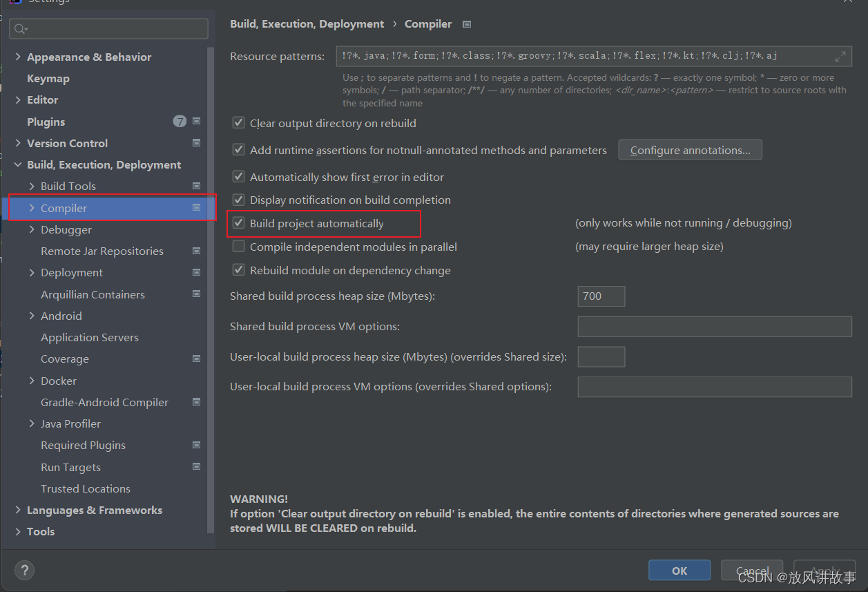Click the project-level icon beside Version Control

pos(197,143)
